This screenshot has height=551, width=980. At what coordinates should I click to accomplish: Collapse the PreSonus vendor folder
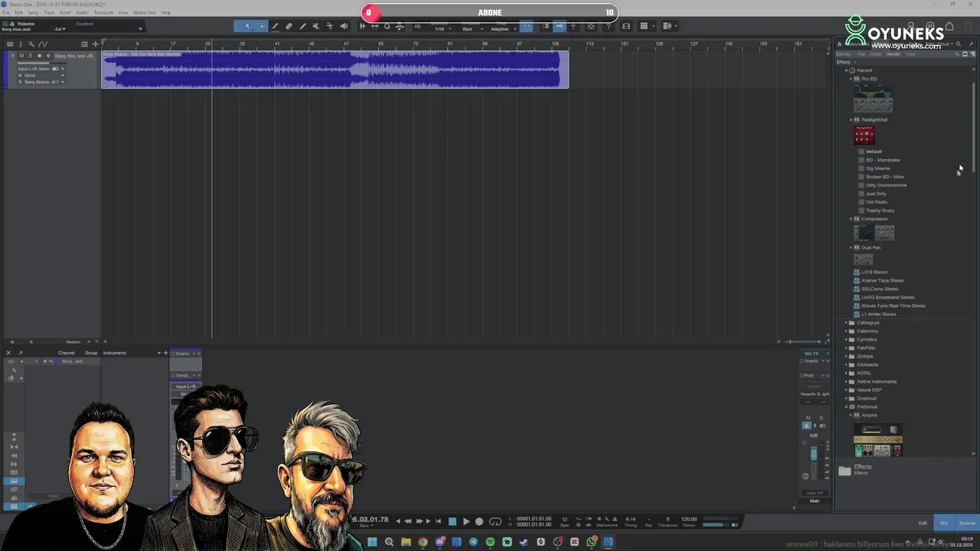coord(846,407)
